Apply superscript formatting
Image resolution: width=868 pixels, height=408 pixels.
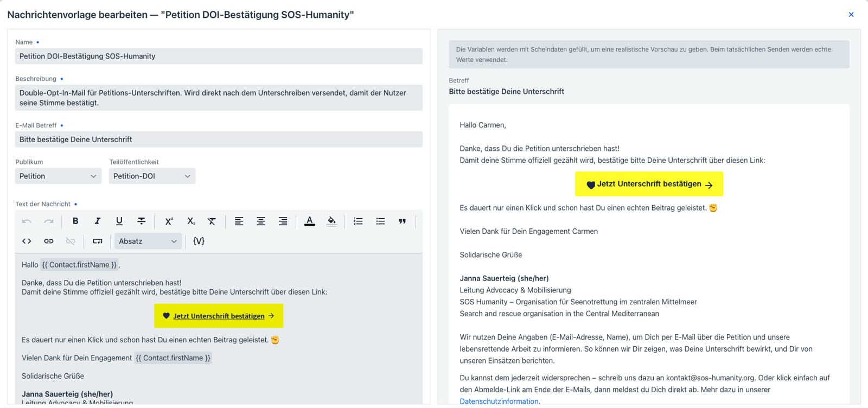(169, 221)
